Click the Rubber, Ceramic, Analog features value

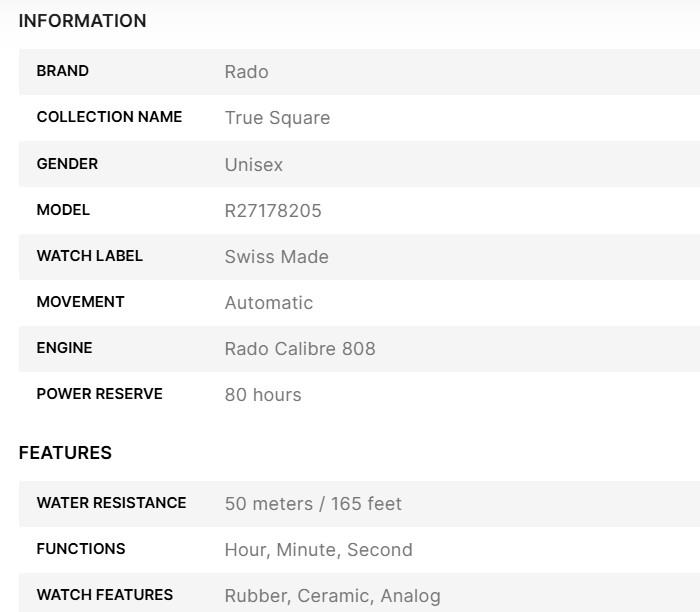pos(332,596)
